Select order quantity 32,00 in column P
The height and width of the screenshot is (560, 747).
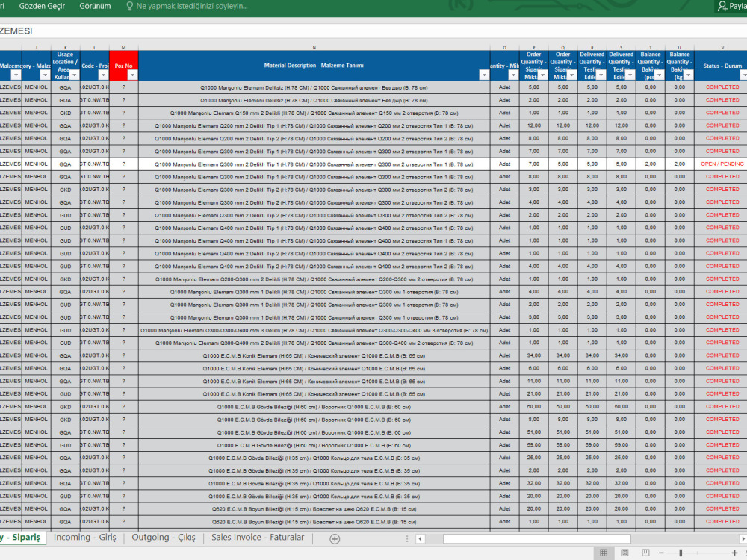pyautogui.click(x=533, y=483)
